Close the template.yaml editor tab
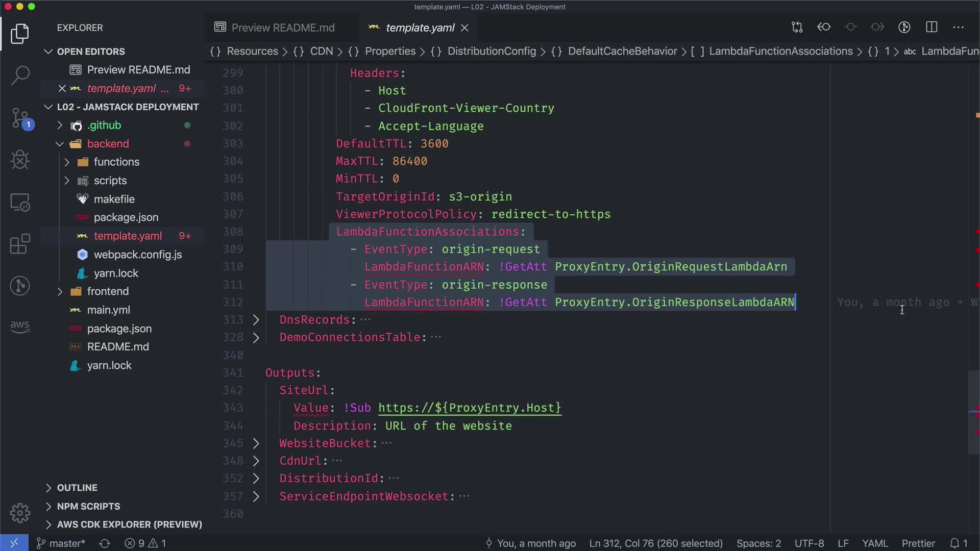The image size is (980, 551). pos(464,28)
